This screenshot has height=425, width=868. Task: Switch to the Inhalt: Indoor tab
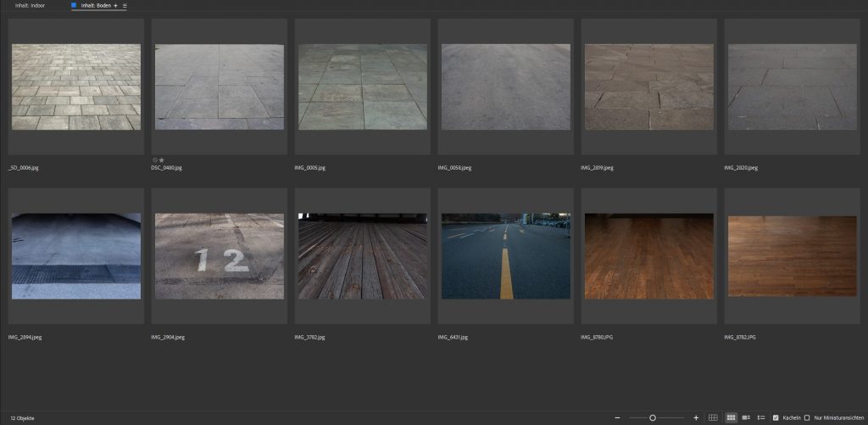point(30,6)
